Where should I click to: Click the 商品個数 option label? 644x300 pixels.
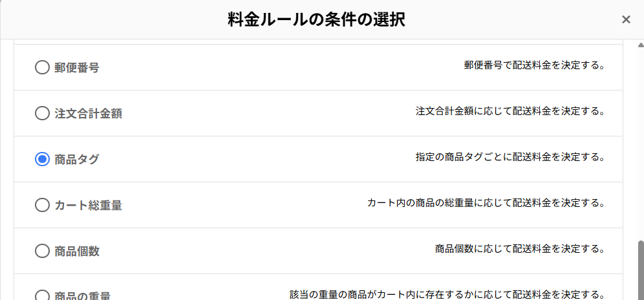pos(77,251)
